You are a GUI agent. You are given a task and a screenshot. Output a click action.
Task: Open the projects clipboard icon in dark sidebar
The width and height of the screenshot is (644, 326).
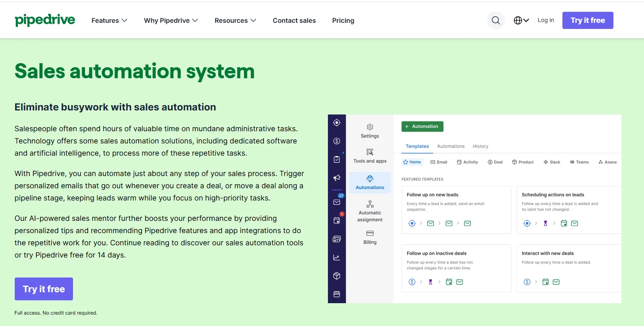coord(336,159)
